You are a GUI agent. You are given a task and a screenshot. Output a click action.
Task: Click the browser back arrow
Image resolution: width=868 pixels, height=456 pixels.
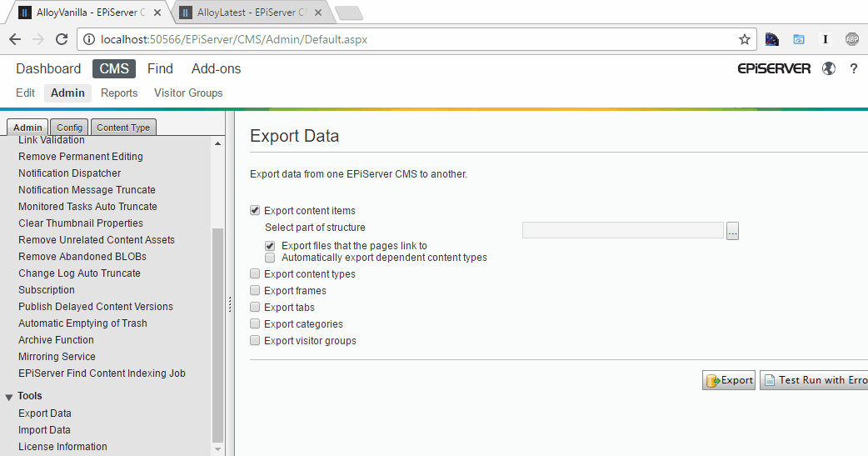click(x=15, y=39)
